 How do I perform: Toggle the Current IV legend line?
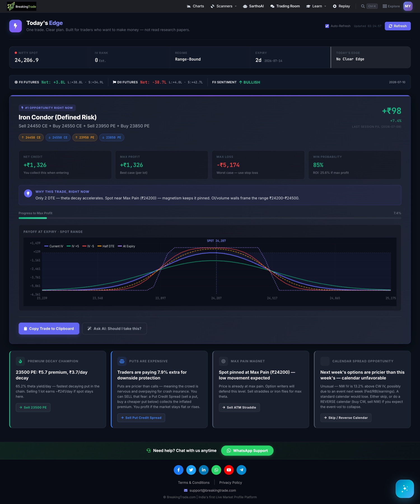coord(54,246)
